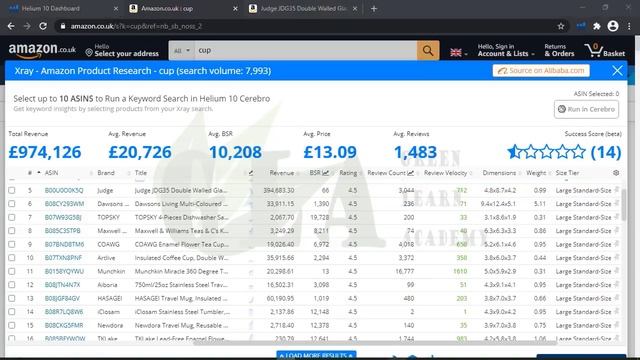640x360 pixels.
Task: Open the Chrome profile avatar icon
Action: [613, 26]
